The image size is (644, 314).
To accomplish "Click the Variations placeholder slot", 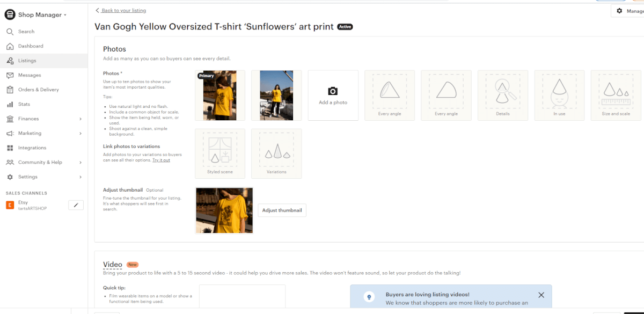I will (276, 154).
